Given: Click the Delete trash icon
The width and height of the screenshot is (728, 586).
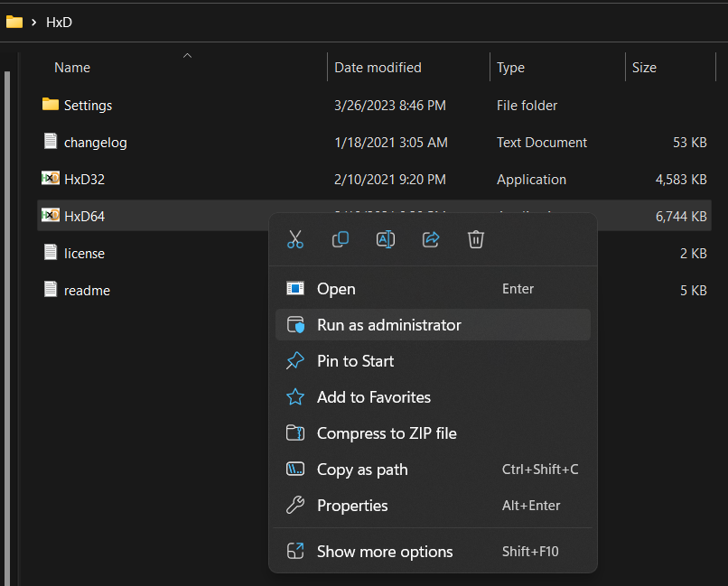Looking at the screenshot, I should pos(476,239).
